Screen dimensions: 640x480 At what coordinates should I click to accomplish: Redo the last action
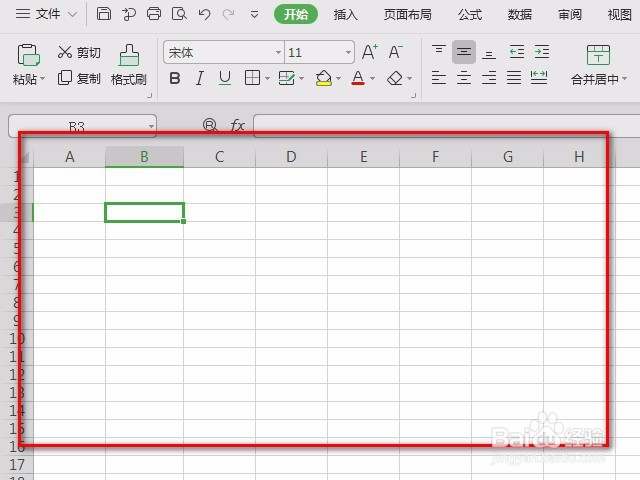[x=229, y=14]
